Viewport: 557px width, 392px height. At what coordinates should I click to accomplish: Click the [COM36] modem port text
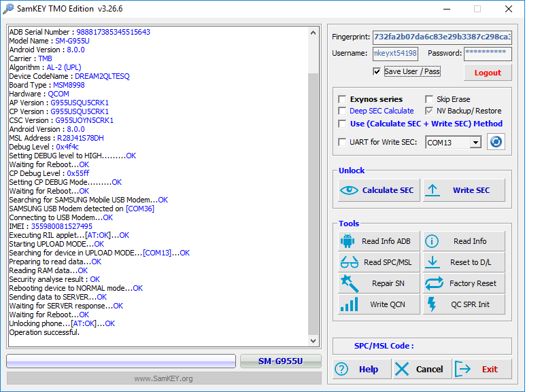coord(140,209)
